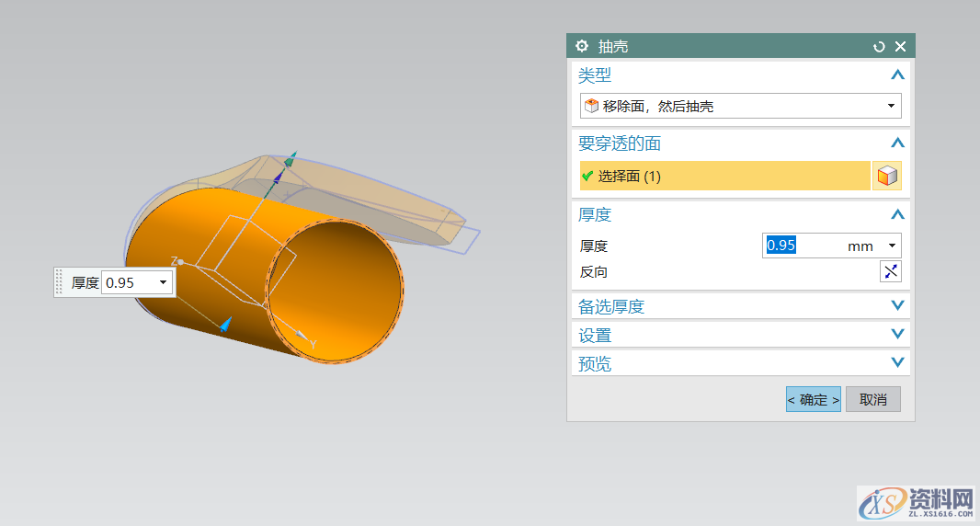Confirm with the 确定 button
Image resolution: width=980 pixels, height=526 pixels.
click(x=813, y=400)
